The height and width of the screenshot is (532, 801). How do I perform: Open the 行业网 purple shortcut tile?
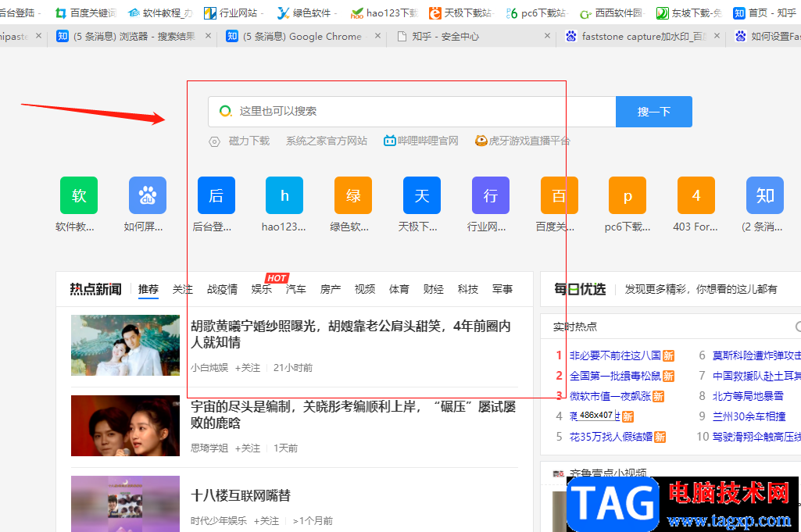click(x=491, y=195)
